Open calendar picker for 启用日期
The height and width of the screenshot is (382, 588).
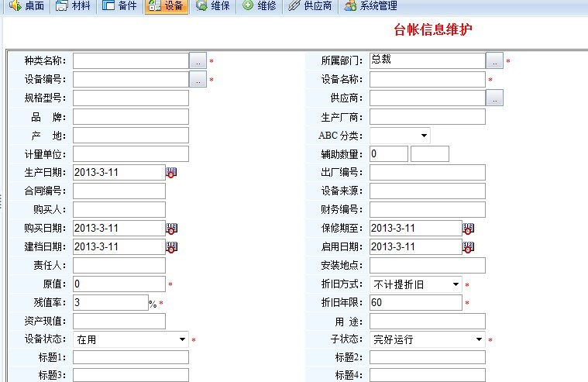(468, 247)
